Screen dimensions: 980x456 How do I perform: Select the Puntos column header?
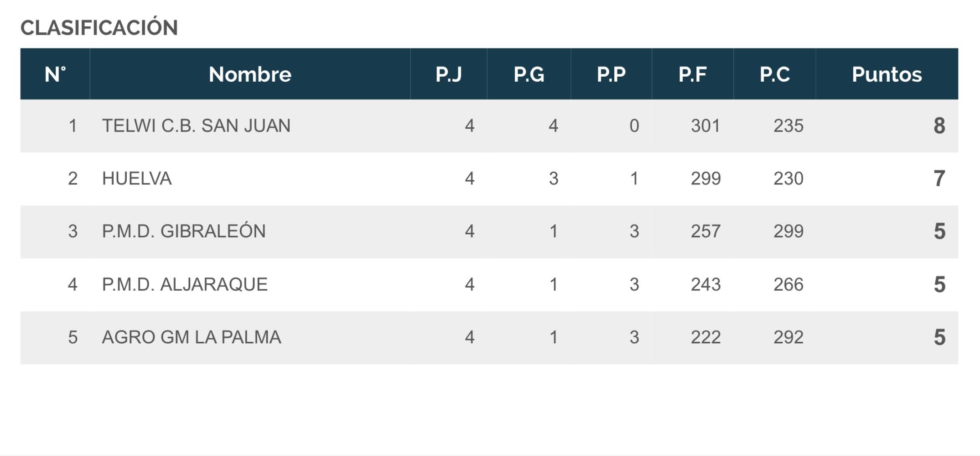[887, 74]
